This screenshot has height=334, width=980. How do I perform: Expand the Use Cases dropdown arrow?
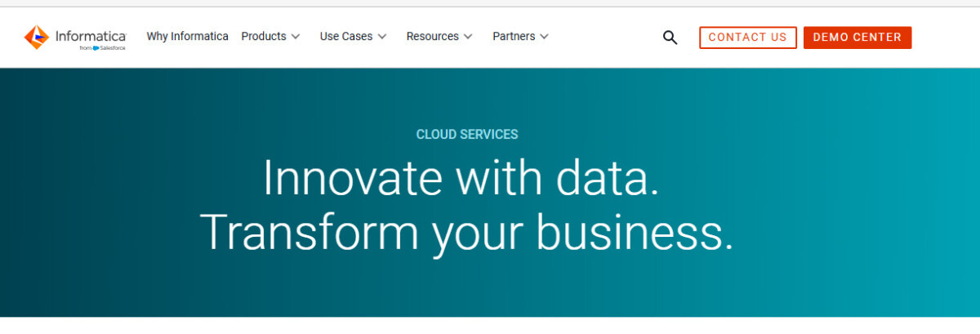[382, 37]
